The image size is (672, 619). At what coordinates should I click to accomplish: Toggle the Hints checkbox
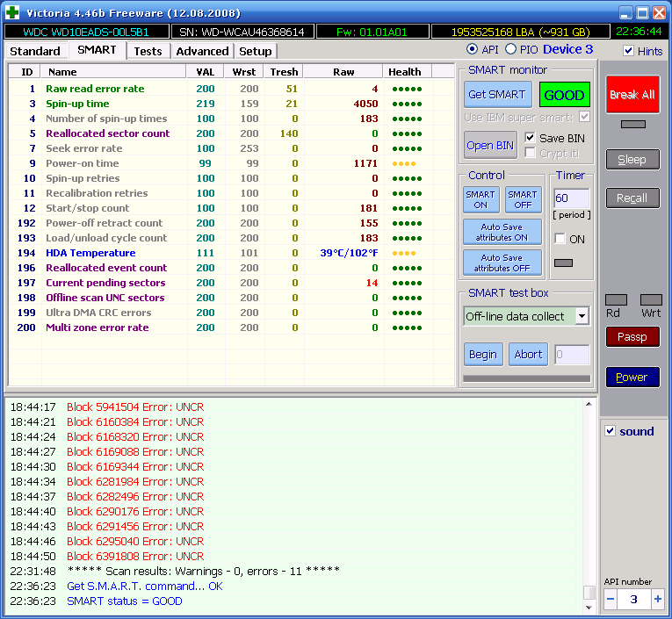click(628, 51)
